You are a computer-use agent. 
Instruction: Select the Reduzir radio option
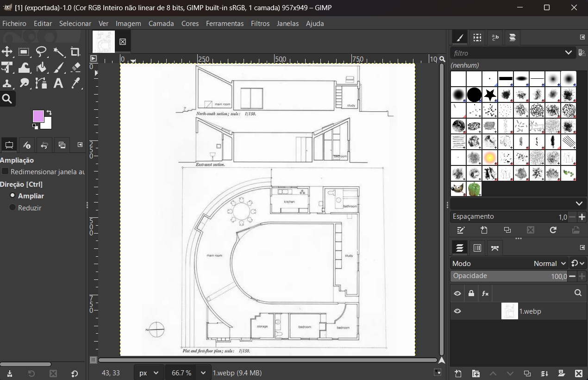point(13,208)
